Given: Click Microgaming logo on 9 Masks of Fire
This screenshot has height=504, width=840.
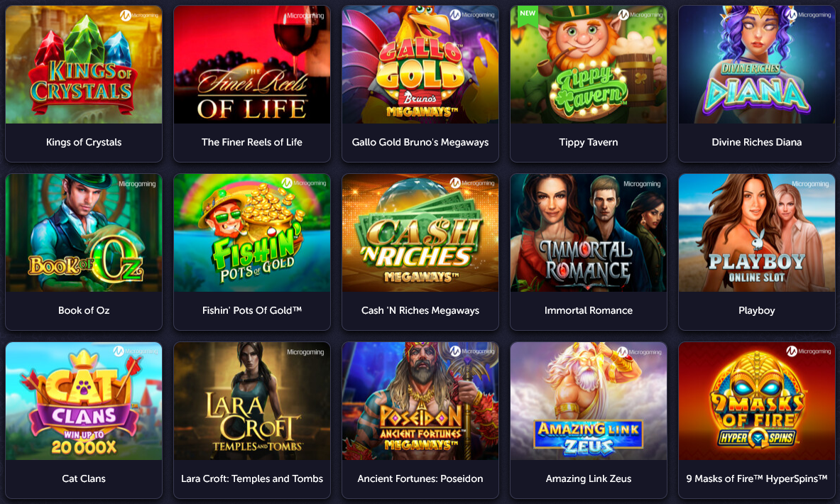Looking at the screenshot, I should 808,351.
